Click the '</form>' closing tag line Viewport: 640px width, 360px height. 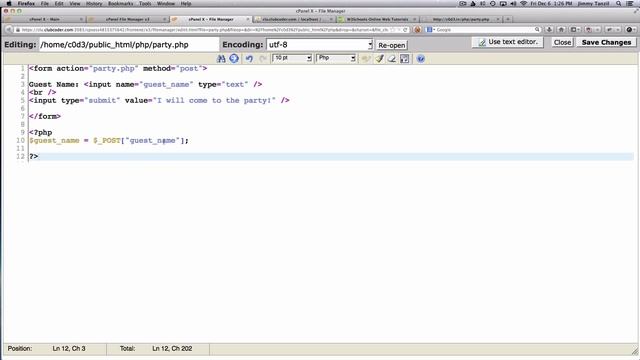coord(45,116)
